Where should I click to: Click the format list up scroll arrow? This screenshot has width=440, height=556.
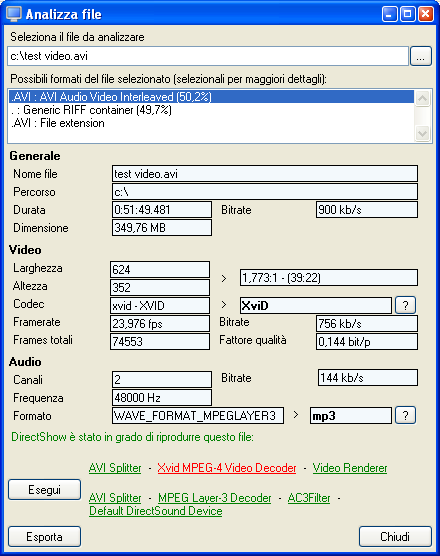click(x=422, y=98)
